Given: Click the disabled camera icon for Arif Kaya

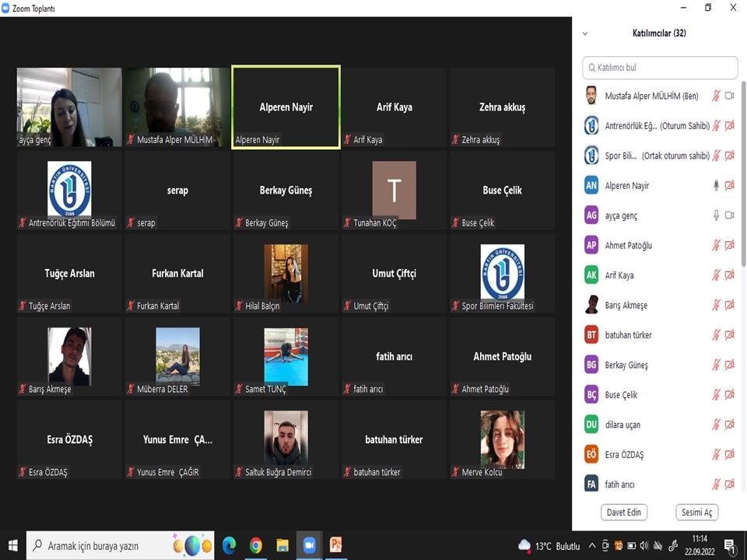Looking at the screenshot, I should click(729, 275).
